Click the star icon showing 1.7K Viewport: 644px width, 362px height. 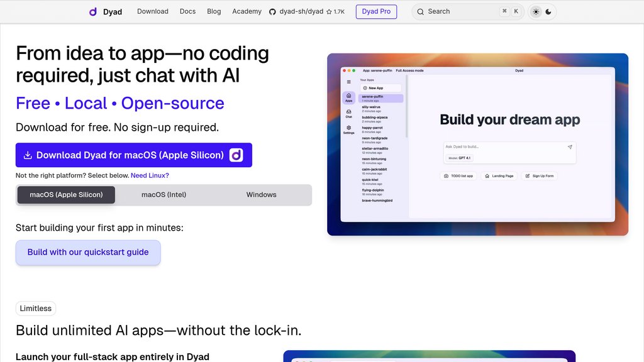coord(329,12)
